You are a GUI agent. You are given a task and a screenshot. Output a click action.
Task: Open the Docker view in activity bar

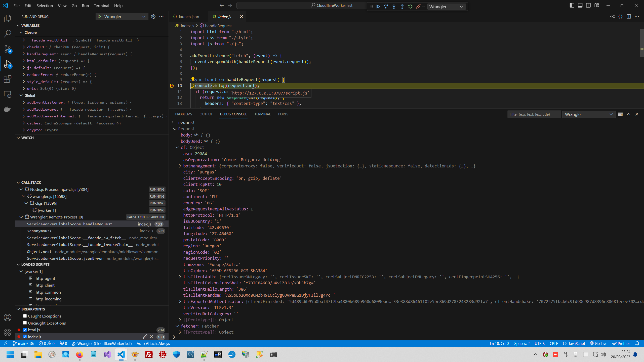click(8, 109)
